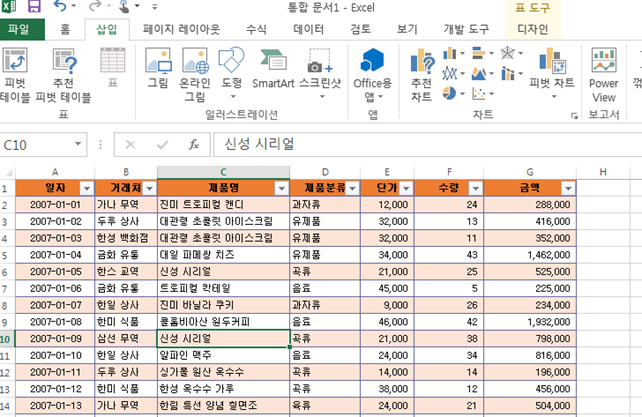Select cell 한성 백화점
642x417 pixels.
point(126,238)
